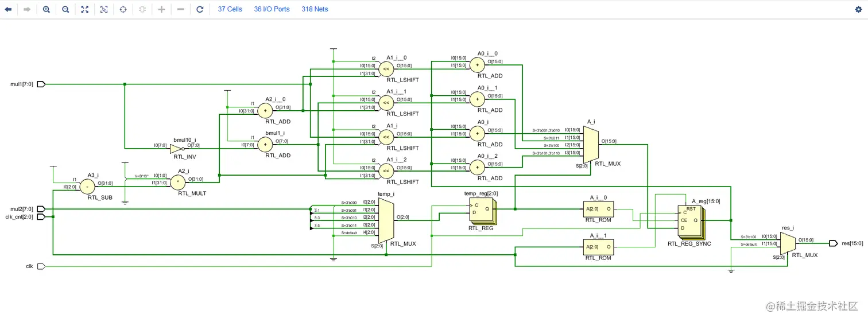Viewport: 868px width, 322px height.
Task: Select the mul1[7:0] input port
Action: [x=41, y=84]
